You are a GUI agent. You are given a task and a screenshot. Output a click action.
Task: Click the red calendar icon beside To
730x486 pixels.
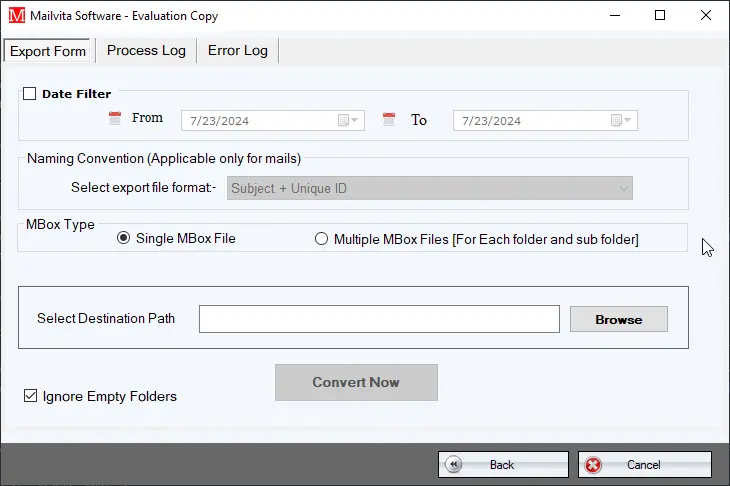pos(389,119)
